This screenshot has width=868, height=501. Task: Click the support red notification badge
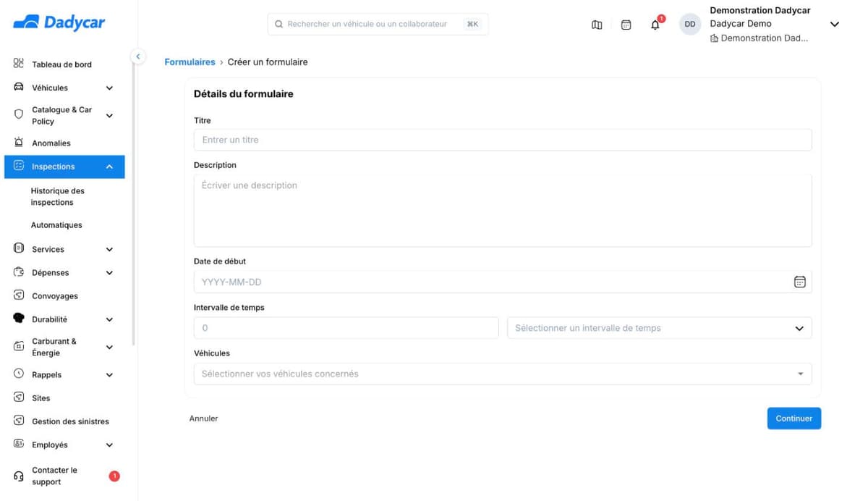click(x=114, y=476)
